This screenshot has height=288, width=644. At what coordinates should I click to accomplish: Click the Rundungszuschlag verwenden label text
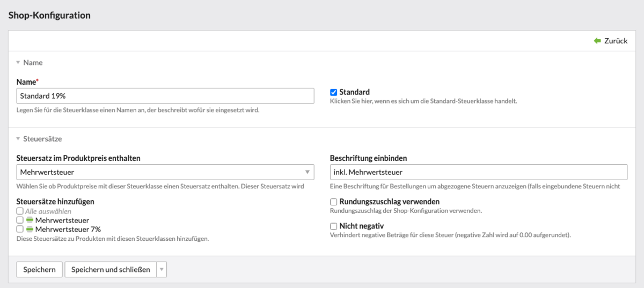click(x=390, y=202)
